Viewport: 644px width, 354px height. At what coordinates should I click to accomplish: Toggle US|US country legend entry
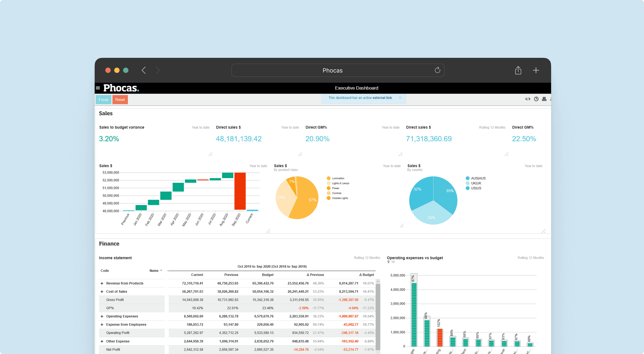tap(473, 188)
